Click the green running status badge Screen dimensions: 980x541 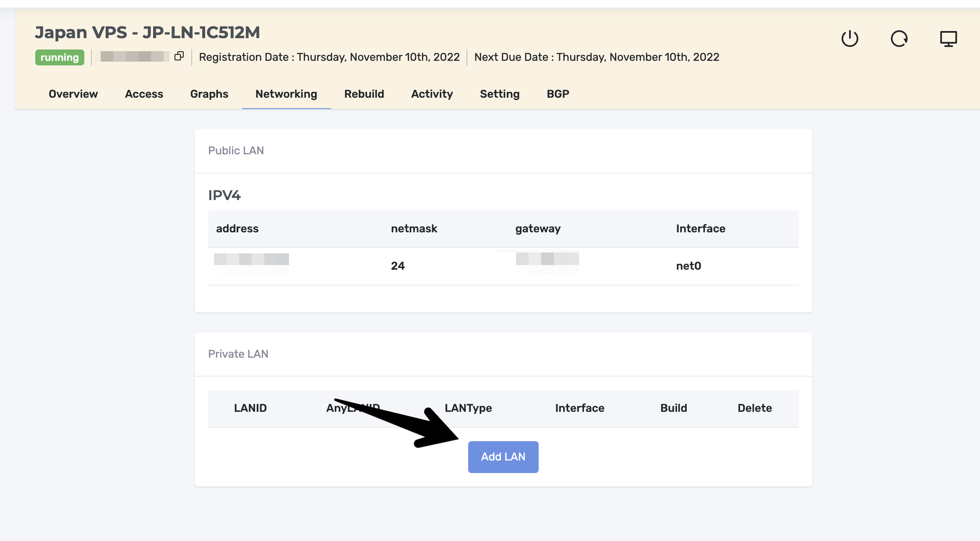click(x=60, y=57)
